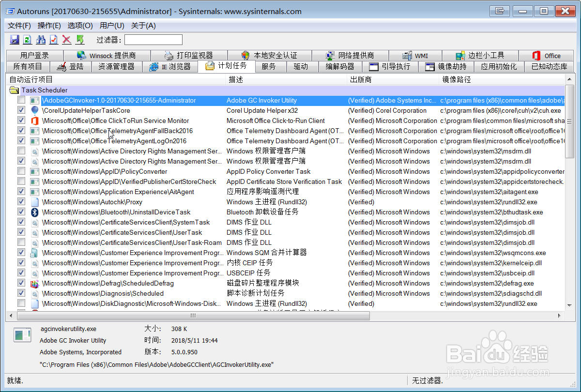Click the horizontal scrollbar thumb of the list
This screenshot has width=581, height=392.
click(x=193, y=316)
